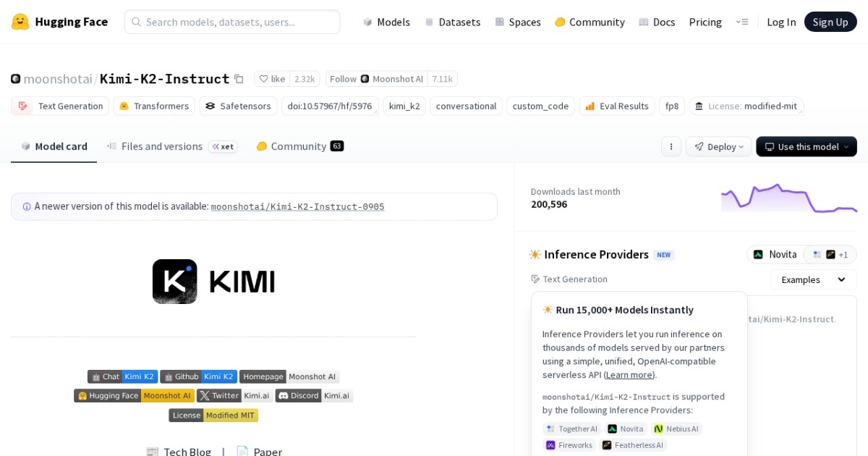This screenshot has height=456, width=868.
Task: Open the three-dot options menu
Action: coord(671,146)
